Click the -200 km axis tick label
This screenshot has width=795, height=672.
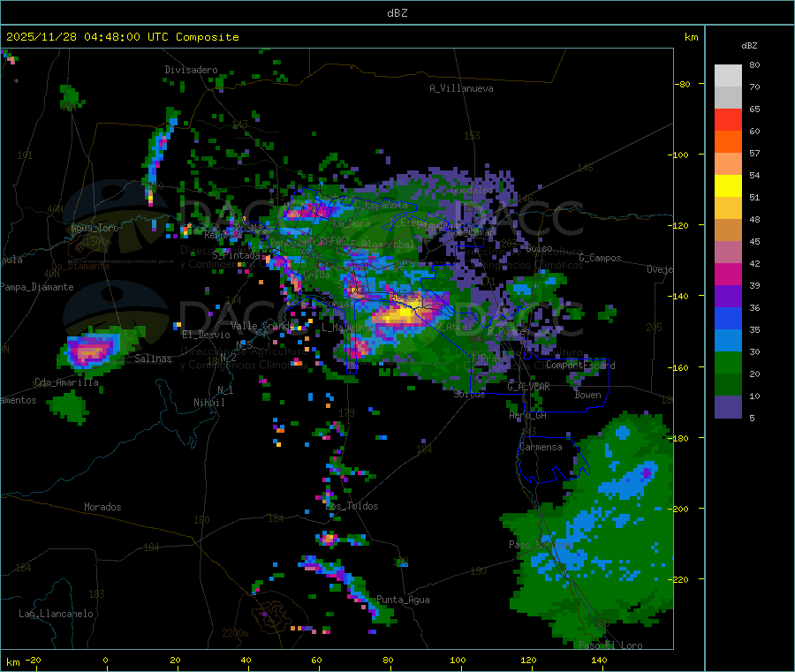[679, 509]
